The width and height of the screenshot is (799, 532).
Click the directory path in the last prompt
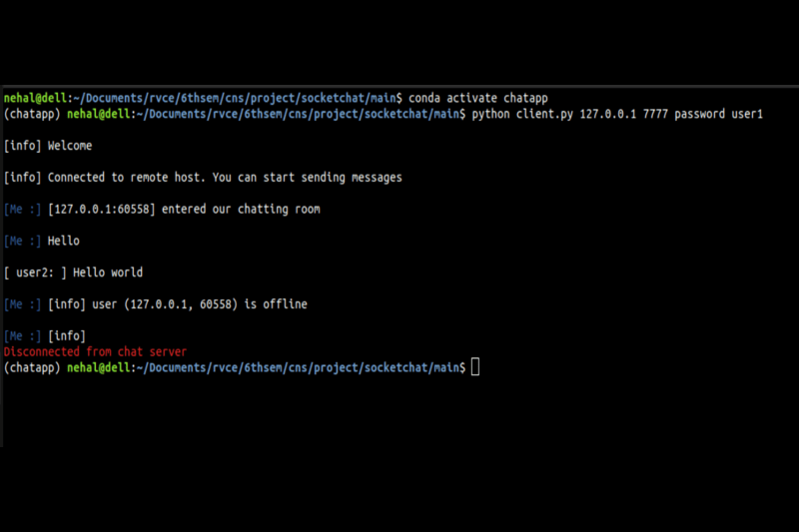[x=300, y=367]
